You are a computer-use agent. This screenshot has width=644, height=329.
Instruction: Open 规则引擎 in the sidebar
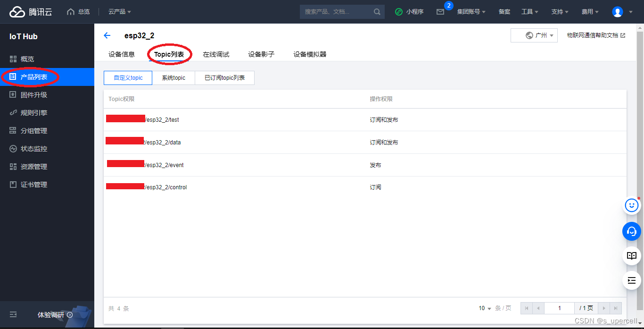[x=34, y=113]
